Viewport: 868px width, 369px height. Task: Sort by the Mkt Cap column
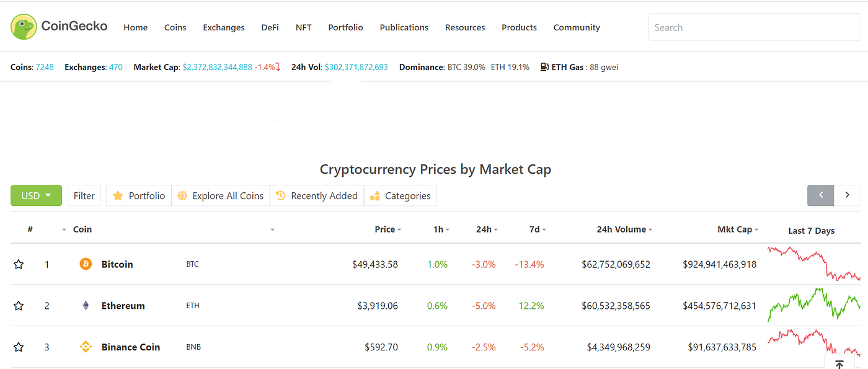pyautogui.click(x=738, y=229)
